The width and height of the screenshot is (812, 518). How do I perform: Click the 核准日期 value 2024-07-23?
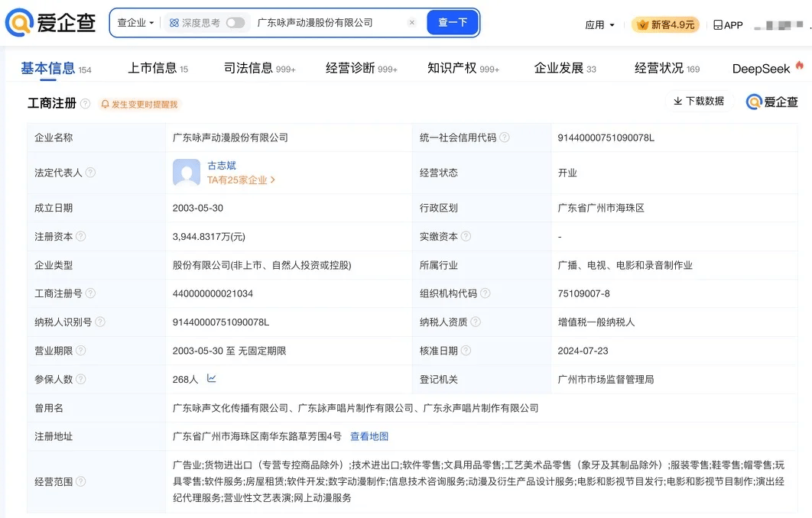pyautogui.click(x=583, y=351)
